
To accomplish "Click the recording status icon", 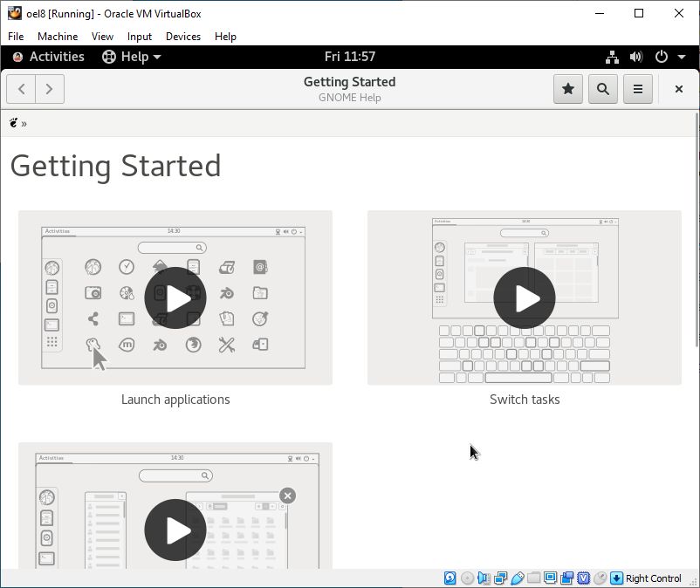I will [x=567, y=578].
